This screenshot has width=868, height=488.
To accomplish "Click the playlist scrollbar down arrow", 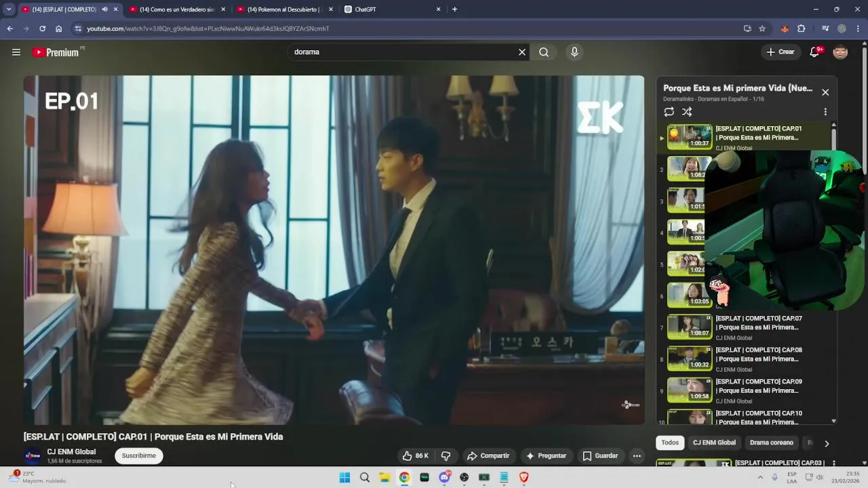I will tap(834, 421).
